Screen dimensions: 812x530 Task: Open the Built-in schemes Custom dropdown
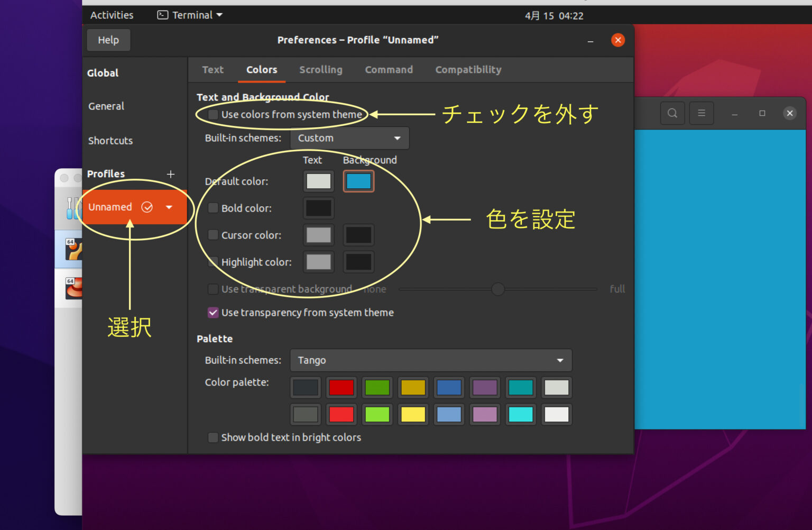coord(349,138)
